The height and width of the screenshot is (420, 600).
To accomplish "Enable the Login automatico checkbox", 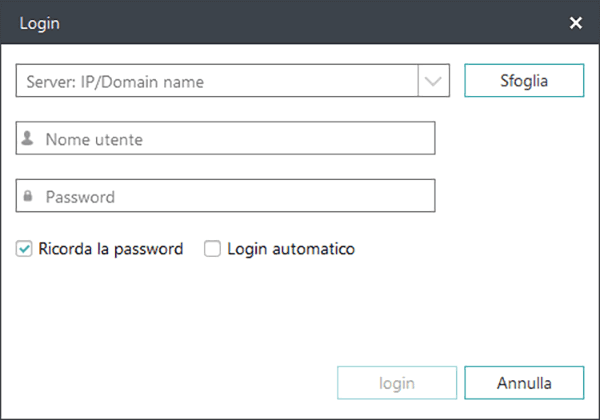I will (212, 249).
